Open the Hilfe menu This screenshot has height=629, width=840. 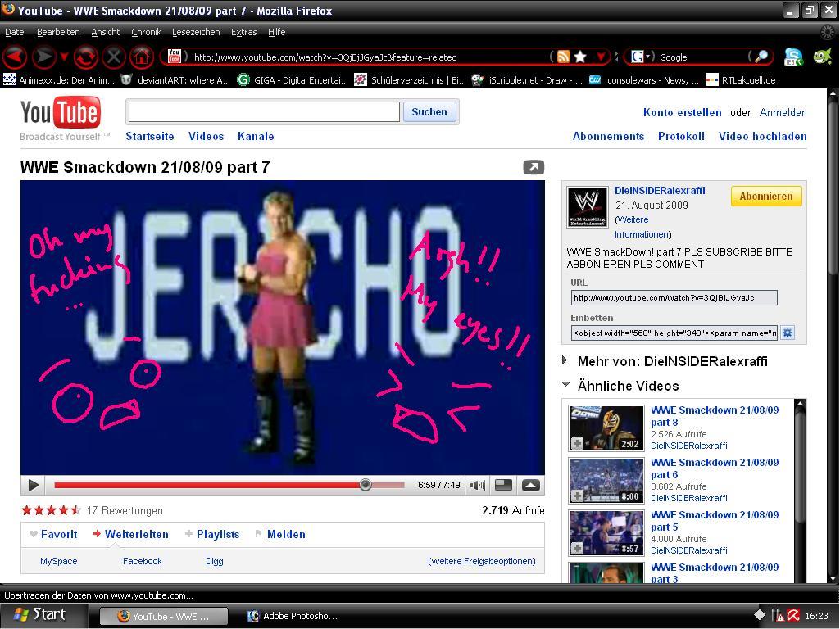point(276,32)
